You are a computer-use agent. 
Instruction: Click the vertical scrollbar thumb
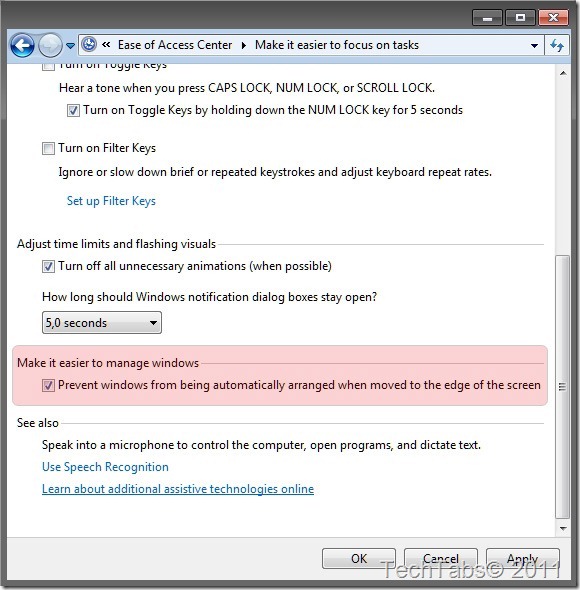[563, 387]
